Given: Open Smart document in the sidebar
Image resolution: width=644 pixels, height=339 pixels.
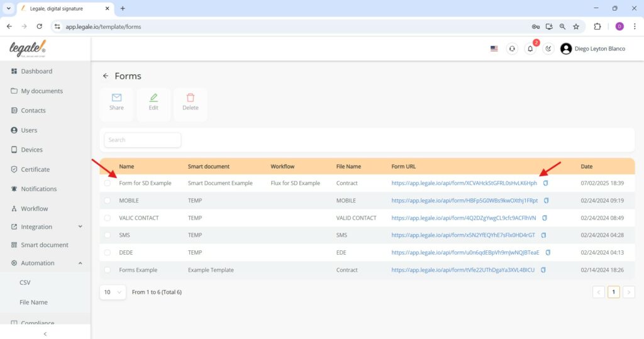Looking at the screenshot, I should tap(45, 245).
